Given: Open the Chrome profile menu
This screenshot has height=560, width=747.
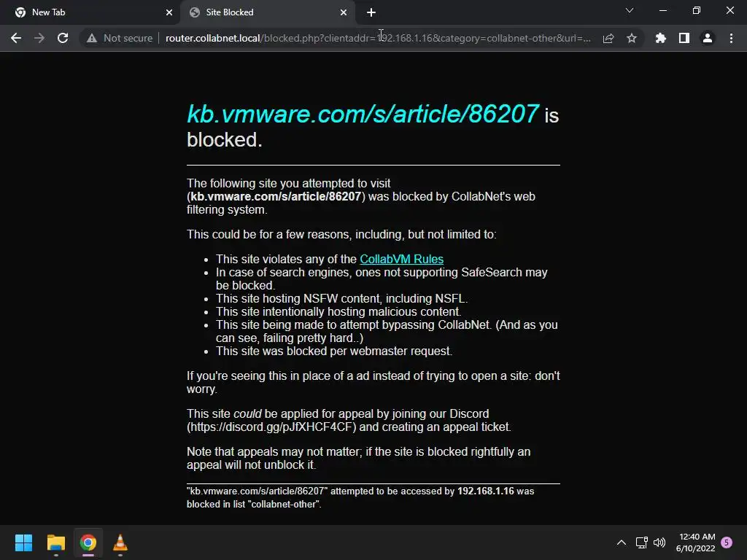Looking at the screenshot, I should click(x=708, y=38).
